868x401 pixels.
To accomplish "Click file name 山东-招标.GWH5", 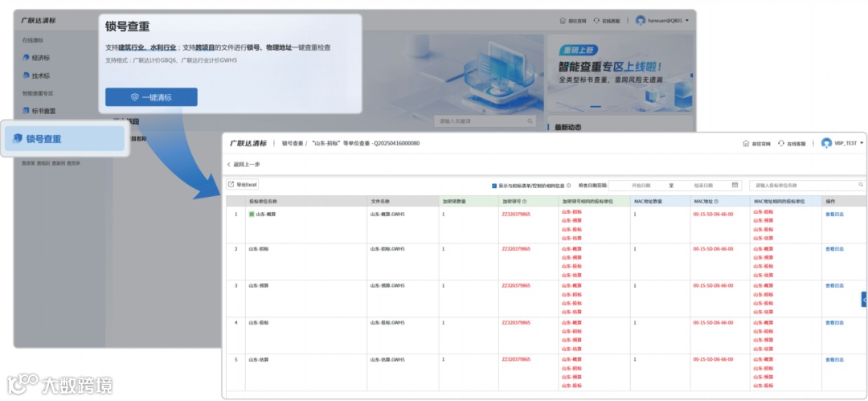I will [387, 249].
